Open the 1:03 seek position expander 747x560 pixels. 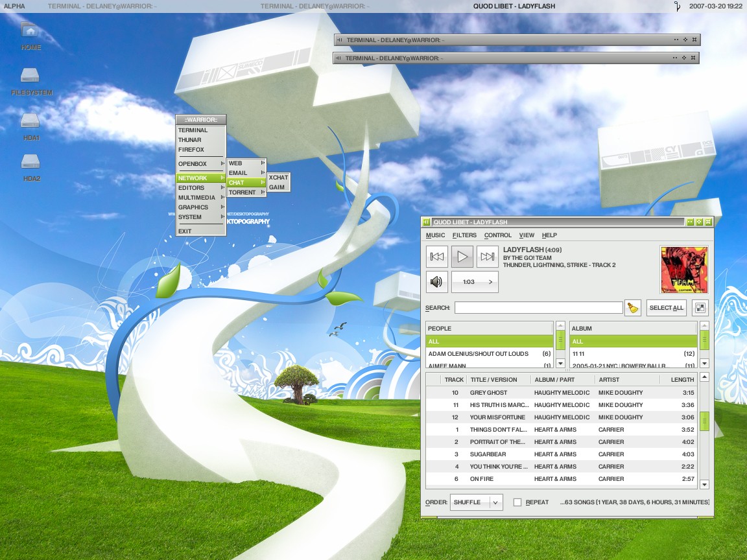tap(475, 282)
